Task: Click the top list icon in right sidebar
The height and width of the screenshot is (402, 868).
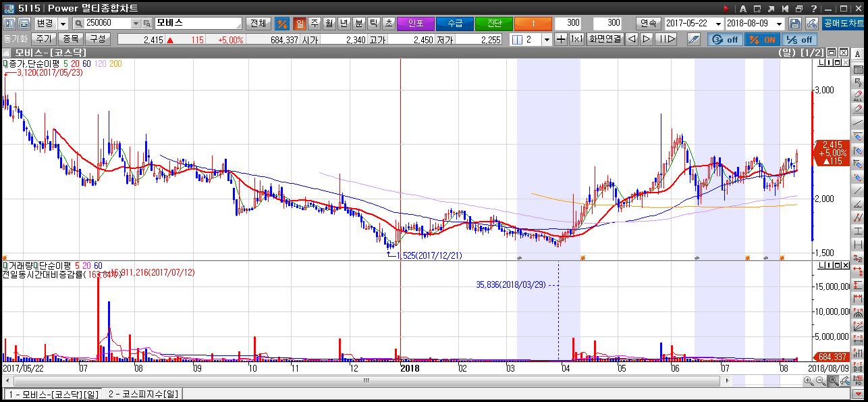Action: tap(858, 70)
